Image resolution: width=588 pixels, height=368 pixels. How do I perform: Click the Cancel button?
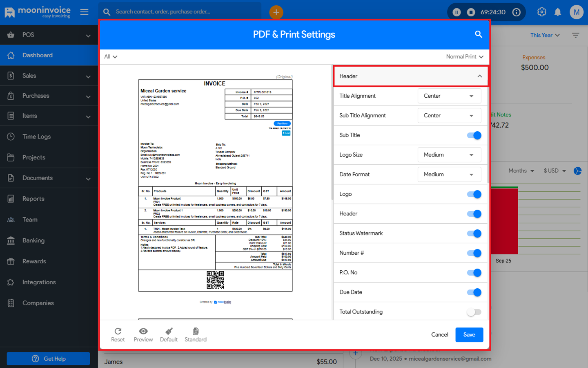(x=439, y=334)
